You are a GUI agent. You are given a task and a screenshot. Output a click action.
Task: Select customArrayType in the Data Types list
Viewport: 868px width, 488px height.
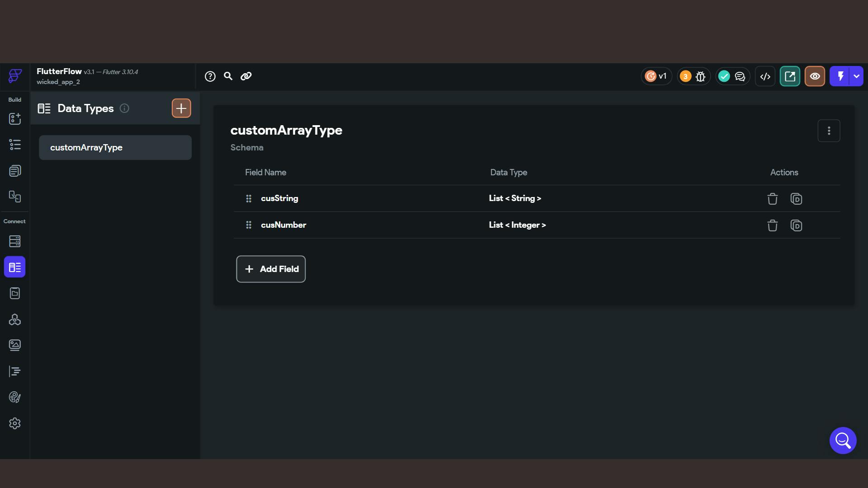115,148
